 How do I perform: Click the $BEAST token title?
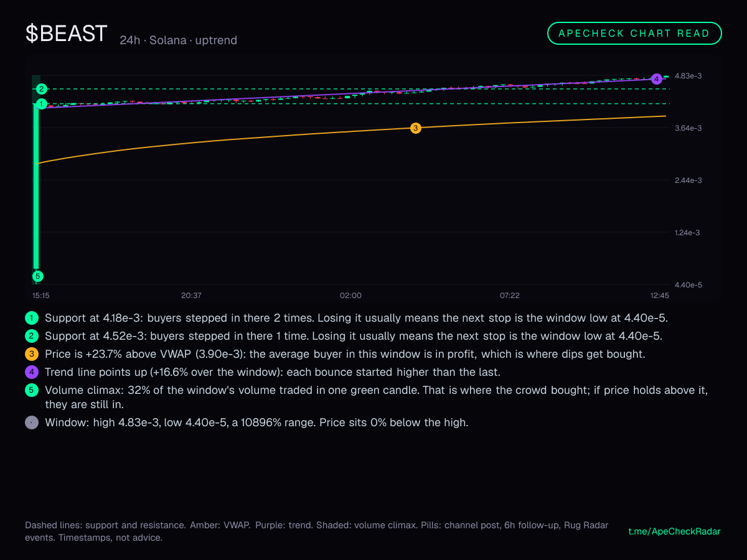(x=67, y=34)
